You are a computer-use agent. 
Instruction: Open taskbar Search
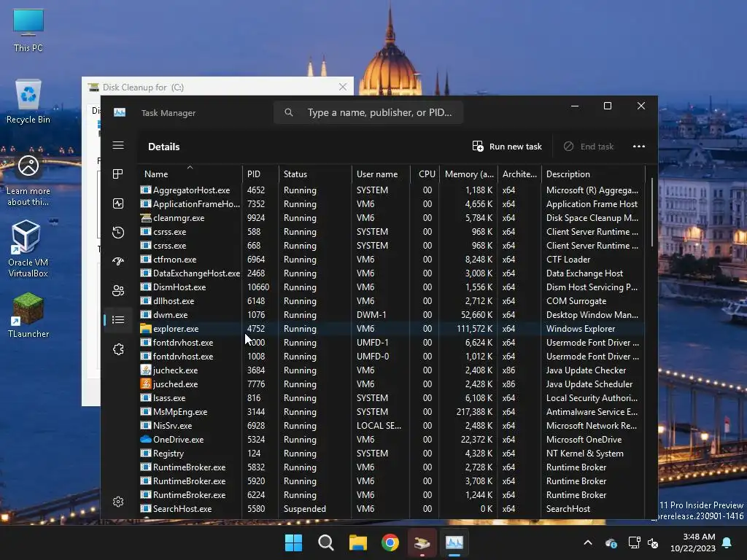coord(326,542)
